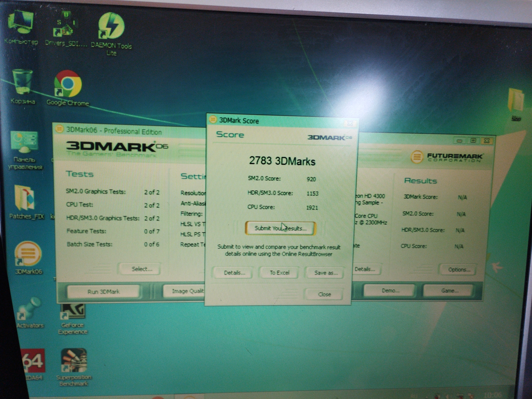
Task: Launch Google Chrome from desktop
Action: point(68,88)
